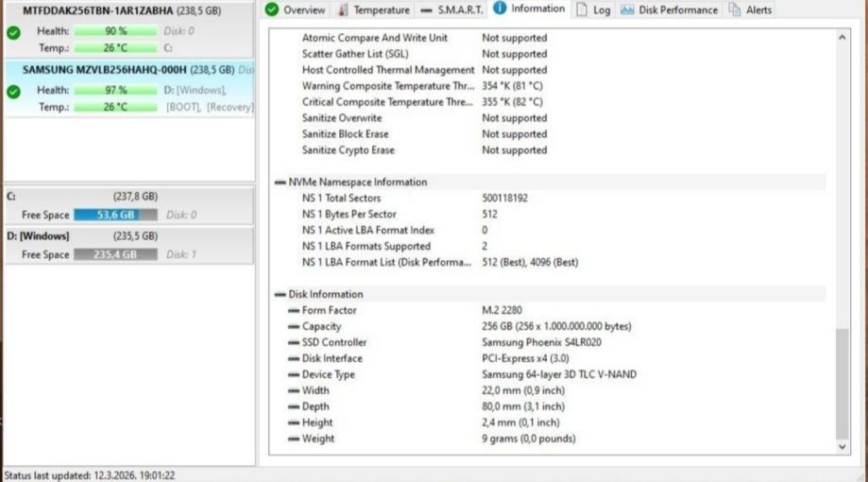This screenshot has width=868, height=482.
Task: Select the MTFDDAK256TBN-1AR1ZABHA disk entry
Action: click(129, 29)
